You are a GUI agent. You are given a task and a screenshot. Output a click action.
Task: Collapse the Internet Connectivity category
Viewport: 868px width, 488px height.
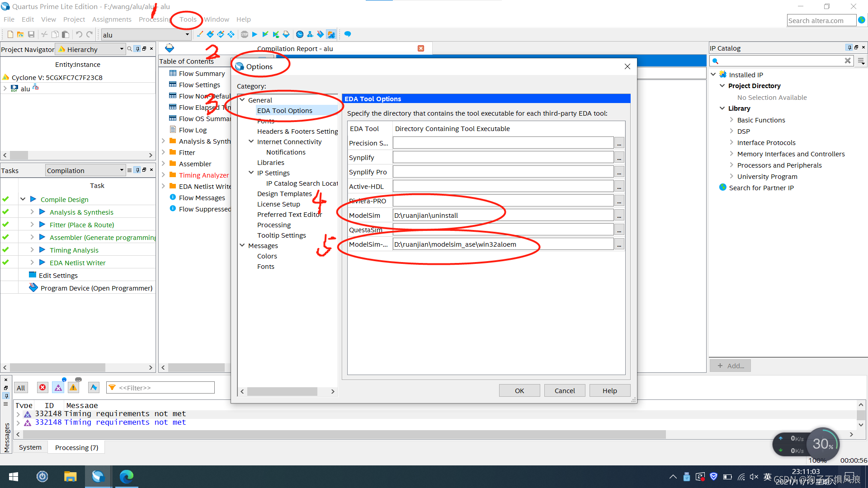251,141
